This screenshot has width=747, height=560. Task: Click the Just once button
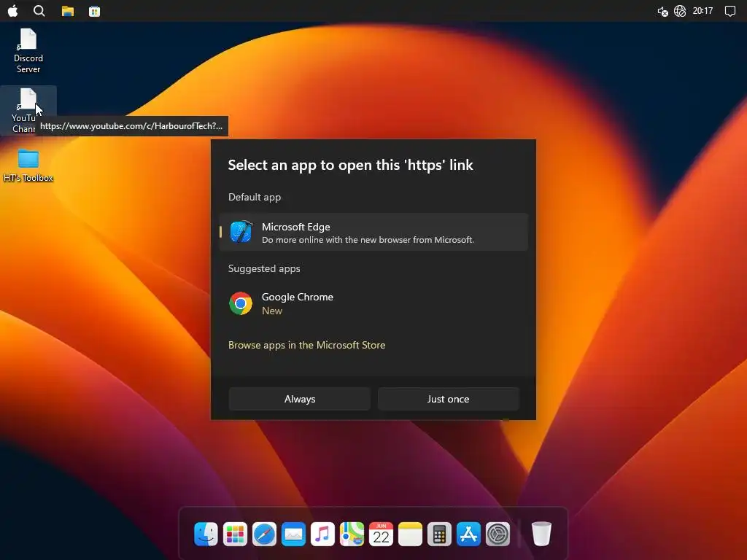(x=448, y=399)
